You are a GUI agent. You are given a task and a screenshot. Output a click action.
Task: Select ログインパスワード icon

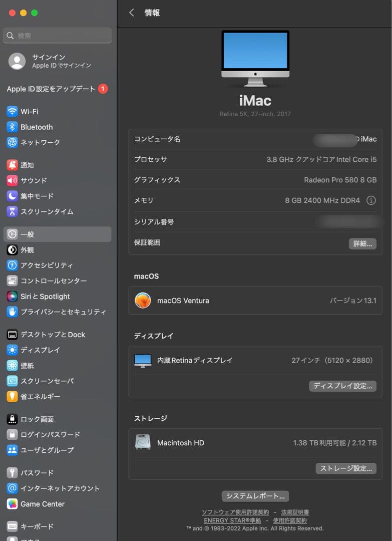pyautogui.click(x=12, y=435)
